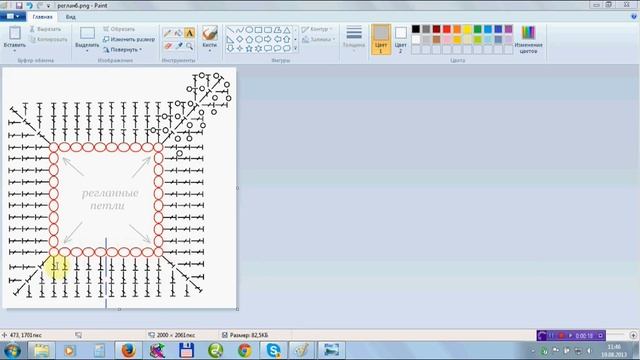Select the Magnifier tool
Screen dimensions: 640x360
189,46
